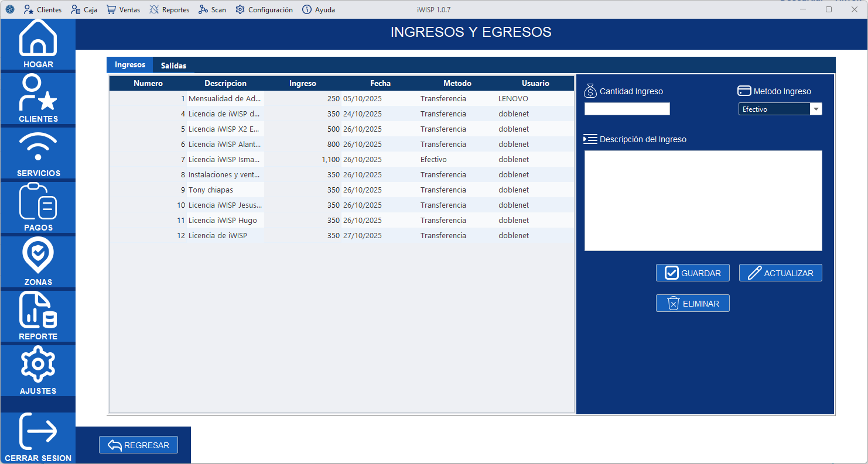Click the REGRESAR button
Screen dimensions: 868x464
138,445
